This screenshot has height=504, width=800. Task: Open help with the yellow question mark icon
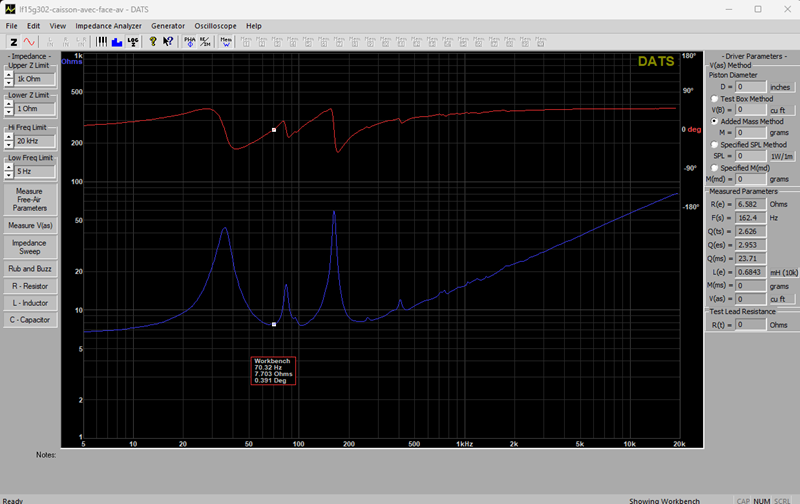click(x=153, y=42)
